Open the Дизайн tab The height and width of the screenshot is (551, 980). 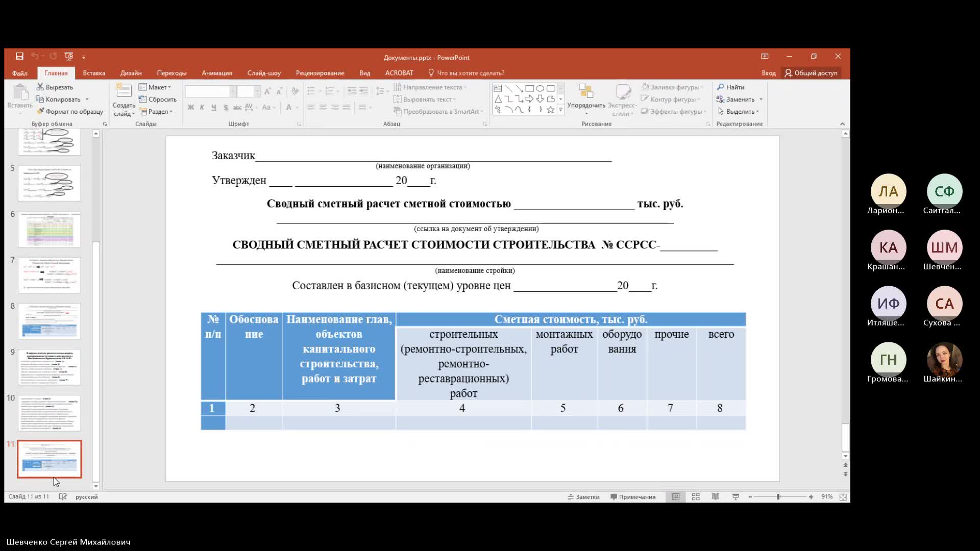131,73
